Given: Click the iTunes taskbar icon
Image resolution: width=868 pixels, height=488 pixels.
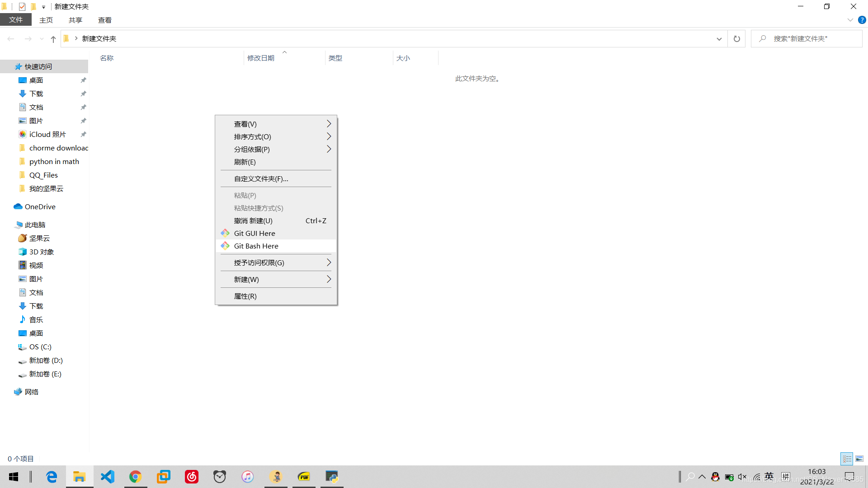Looking at the screenshot, I should coord(248,476).
